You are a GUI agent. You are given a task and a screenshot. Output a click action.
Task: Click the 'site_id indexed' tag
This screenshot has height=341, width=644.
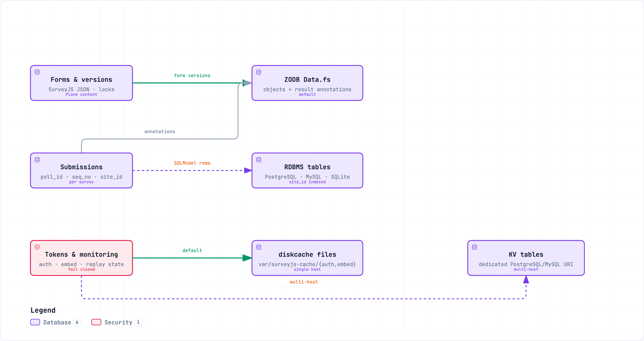(x=308, y=182)
